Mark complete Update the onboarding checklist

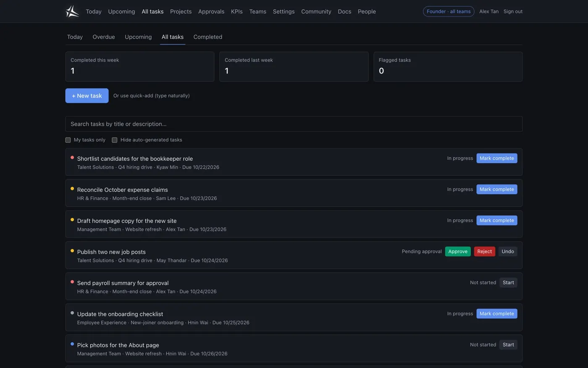click(x=497, y=314)
